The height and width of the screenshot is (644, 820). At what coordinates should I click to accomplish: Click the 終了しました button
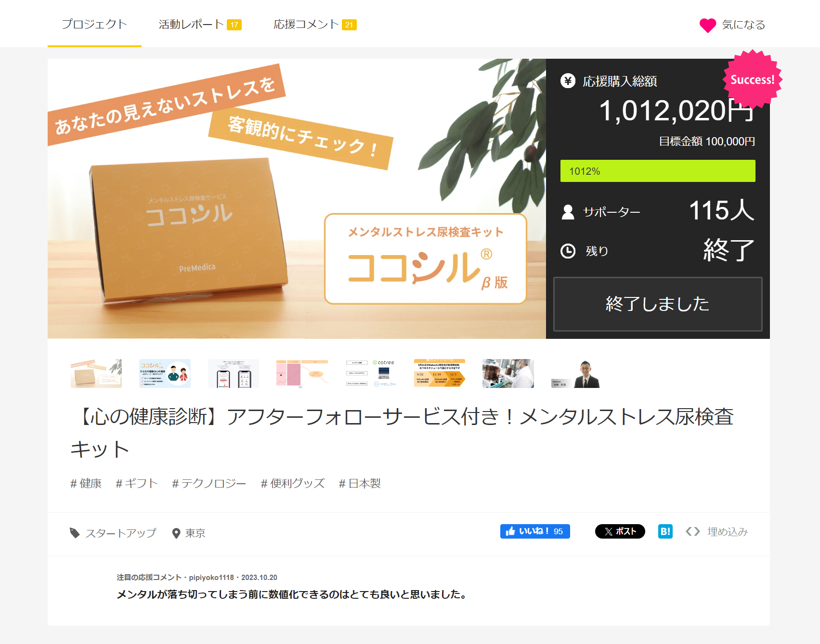coord(658,304)
